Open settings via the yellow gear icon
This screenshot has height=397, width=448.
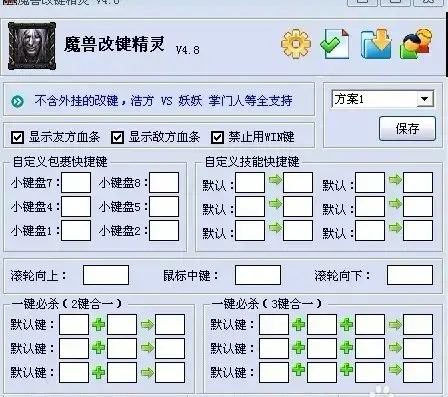pos(296,44)
